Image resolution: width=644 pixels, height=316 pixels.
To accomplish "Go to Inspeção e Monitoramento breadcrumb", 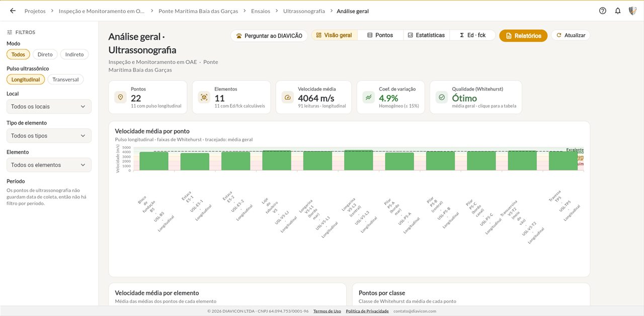I will 102,11.
